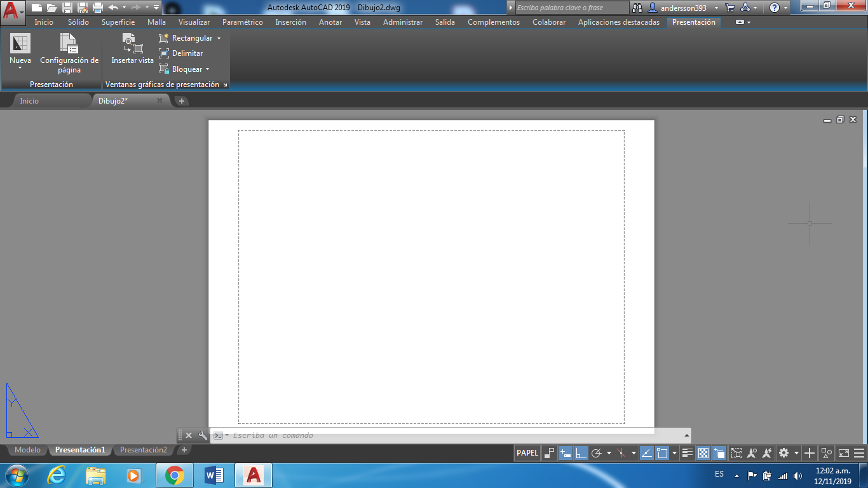Viewport: 868px width, 488px height.
Task: Toggle orthogonal drawing mode
Action: (583, 453)
